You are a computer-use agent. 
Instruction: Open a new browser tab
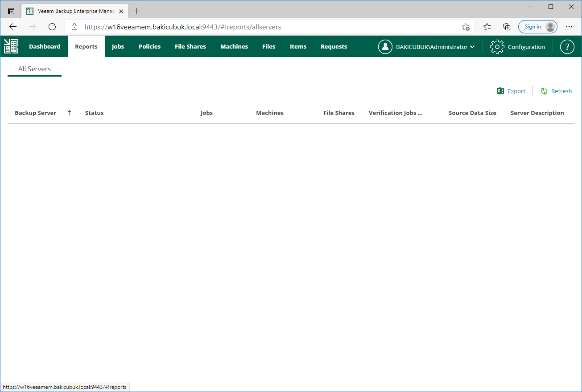(x=136, y=11)
